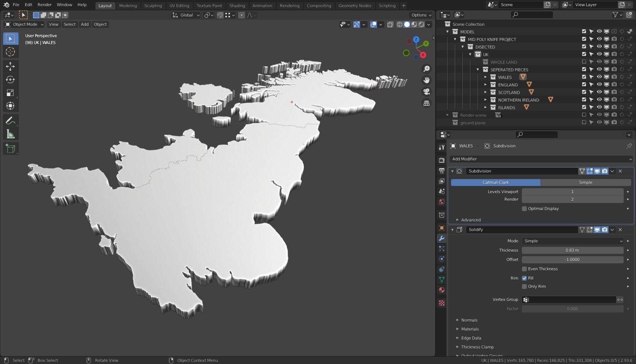
Task: Choose the Add Cube tool
Action: point(10,148)
